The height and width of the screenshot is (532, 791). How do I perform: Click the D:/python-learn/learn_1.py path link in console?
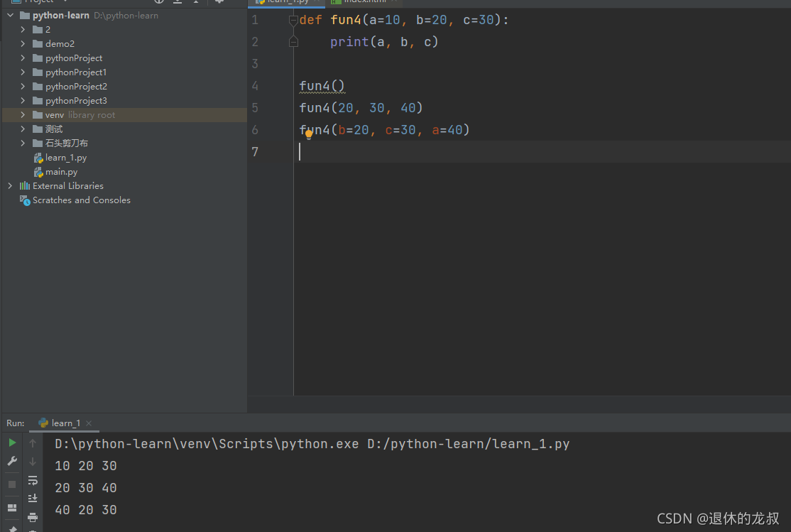click(468, 444)
